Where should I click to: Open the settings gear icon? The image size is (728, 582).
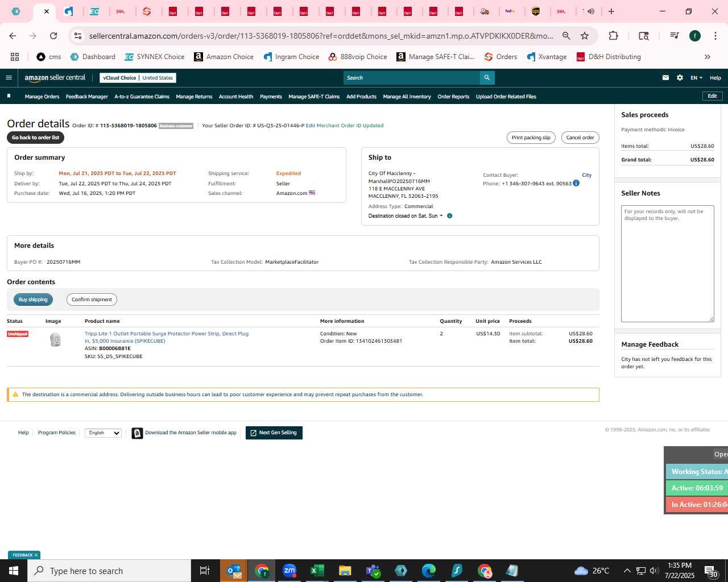pos(680,78)
